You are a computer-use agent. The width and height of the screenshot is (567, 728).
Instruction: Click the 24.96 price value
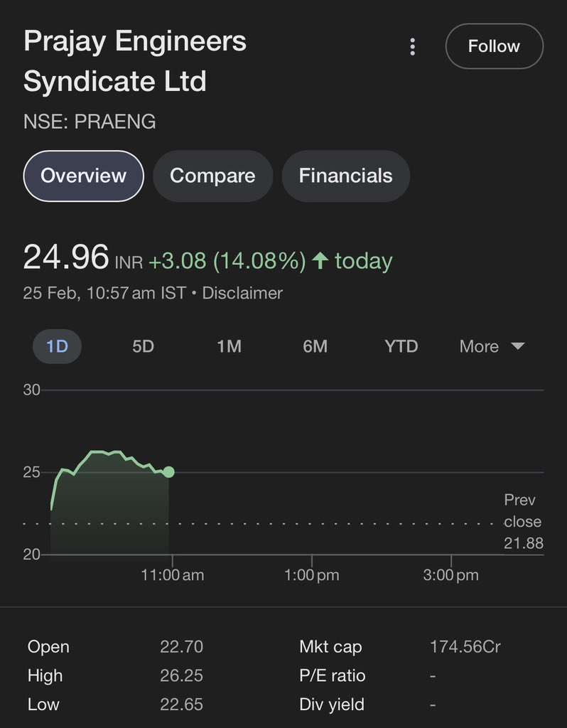[66, 257]
